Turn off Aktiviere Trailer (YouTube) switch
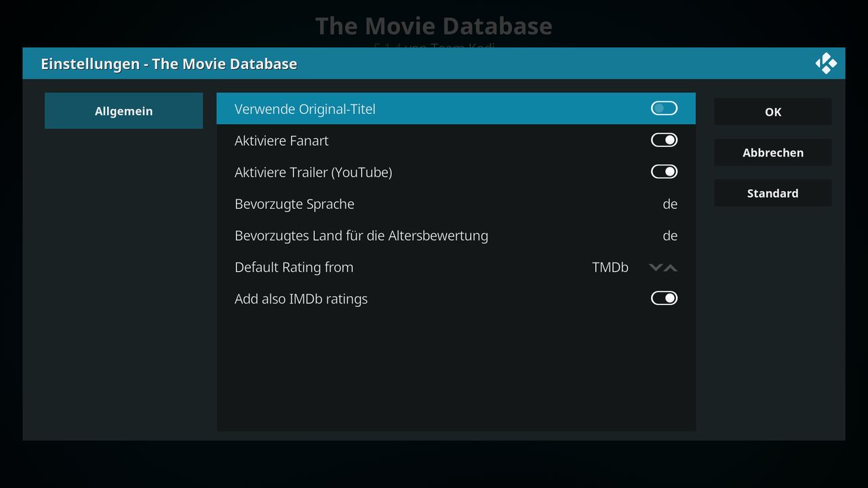868x488 pixels. (x=664, y=172)
